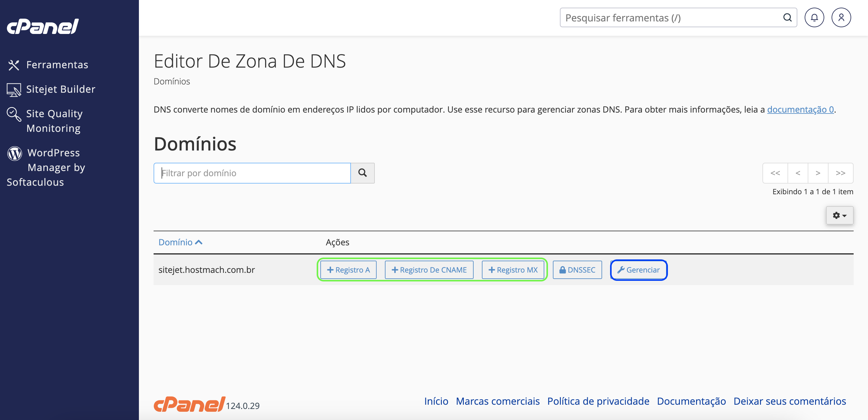This screenshot has width=868, height=420.
Task: Open the gear settings dropdown
Action: 840,215
